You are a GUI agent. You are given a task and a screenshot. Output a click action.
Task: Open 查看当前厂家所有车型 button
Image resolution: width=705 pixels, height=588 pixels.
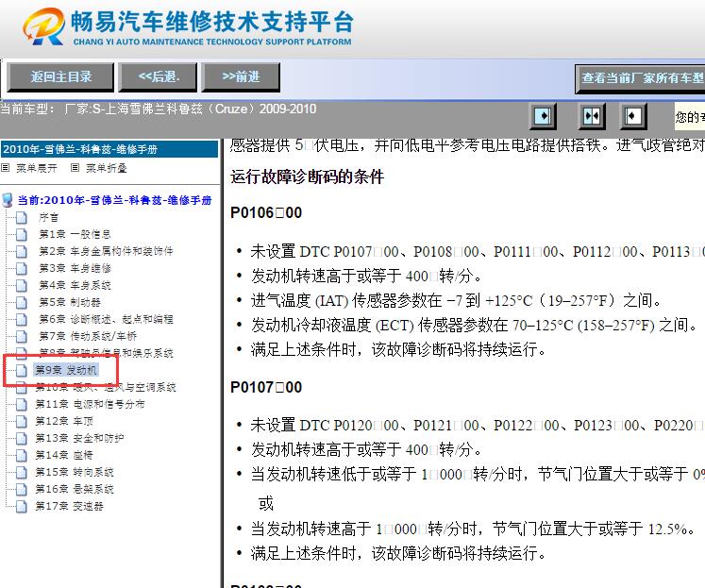tap(640, 78)
